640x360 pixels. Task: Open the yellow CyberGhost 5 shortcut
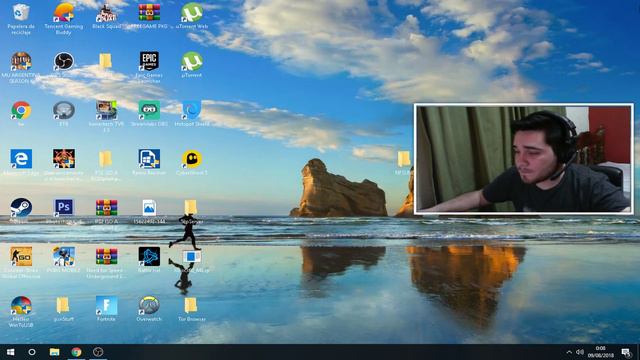[192, 159]
